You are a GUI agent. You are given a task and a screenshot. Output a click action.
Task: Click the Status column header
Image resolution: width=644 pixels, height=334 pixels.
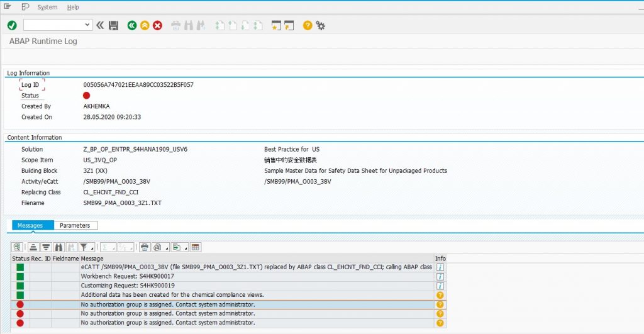tap(21, 259)
